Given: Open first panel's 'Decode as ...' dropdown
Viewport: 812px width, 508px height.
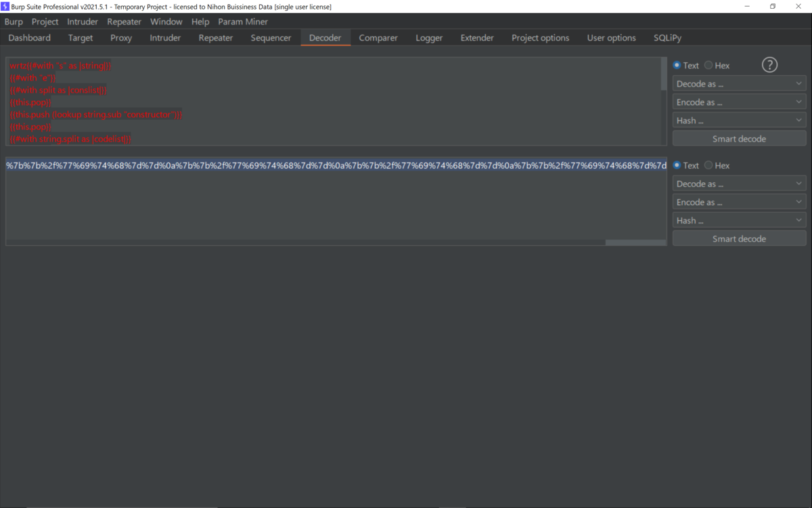Looking at the screenshot, I should pos(739,84).
